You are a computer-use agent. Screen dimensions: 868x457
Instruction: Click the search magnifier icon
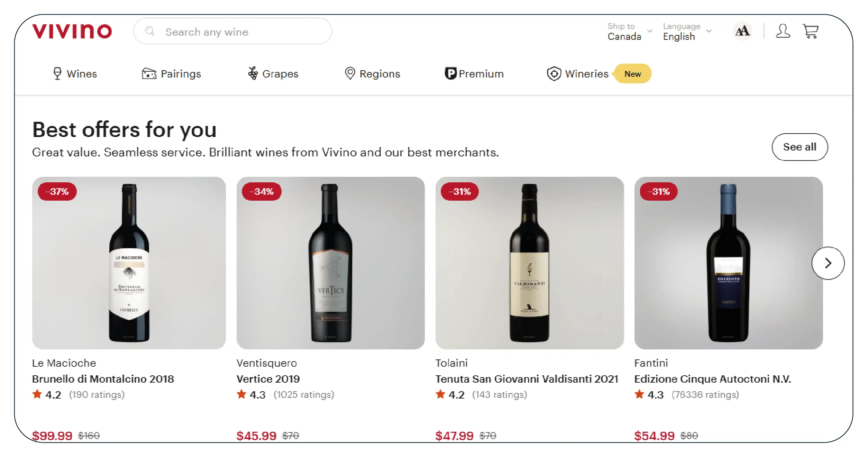[x=149, y=31]
